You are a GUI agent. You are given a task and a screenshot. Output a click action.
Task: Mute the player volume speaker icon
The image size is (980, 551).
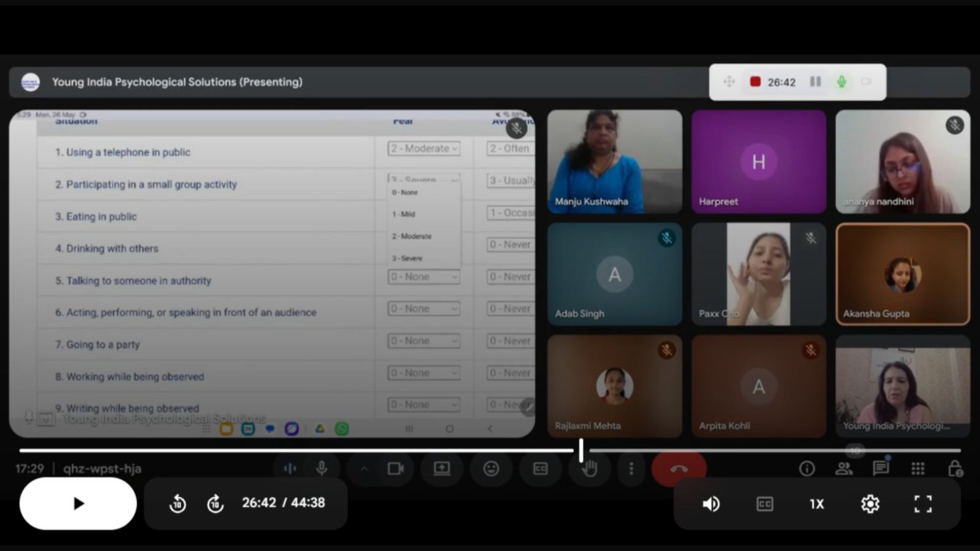710,504
